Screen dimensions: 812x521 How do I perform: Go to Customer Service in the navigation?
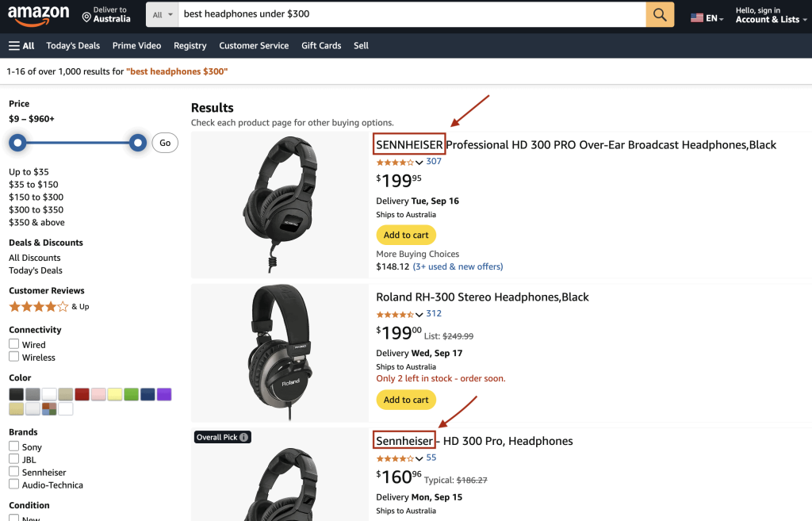(x=254, y=45)
